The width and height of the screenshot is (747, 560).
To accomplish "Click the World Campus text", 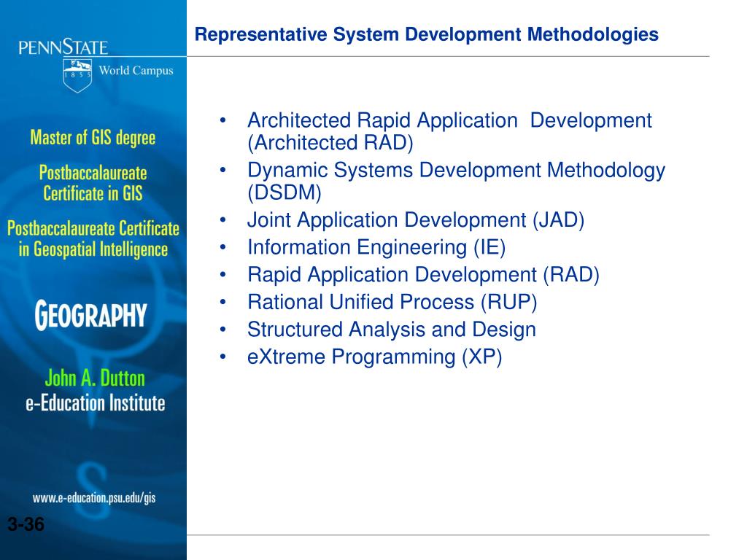I will pyautogui.click(x=136, y=71).
